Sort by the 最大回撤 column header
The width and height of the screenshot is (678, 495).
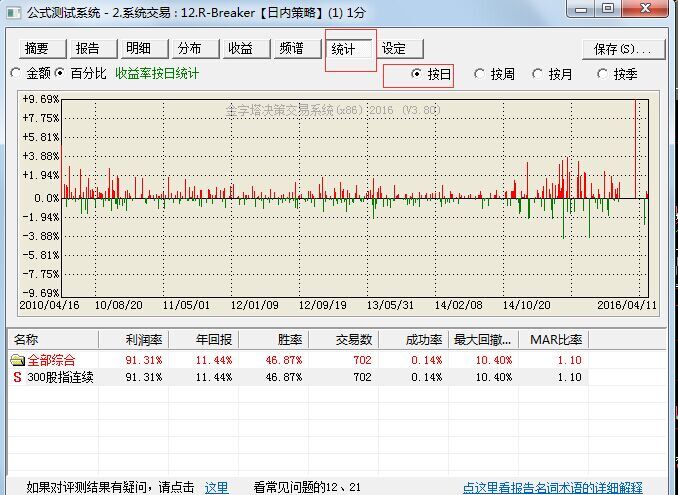[482, 340]
